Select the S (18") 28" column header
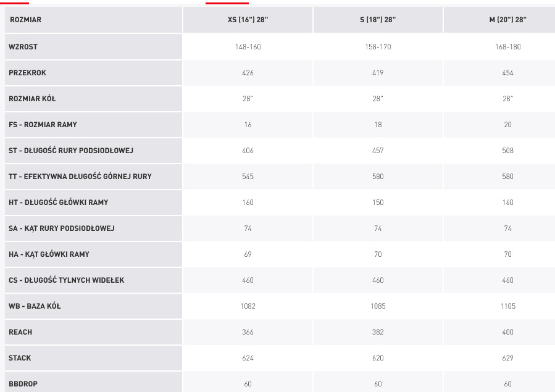 (x=378, y=20)
